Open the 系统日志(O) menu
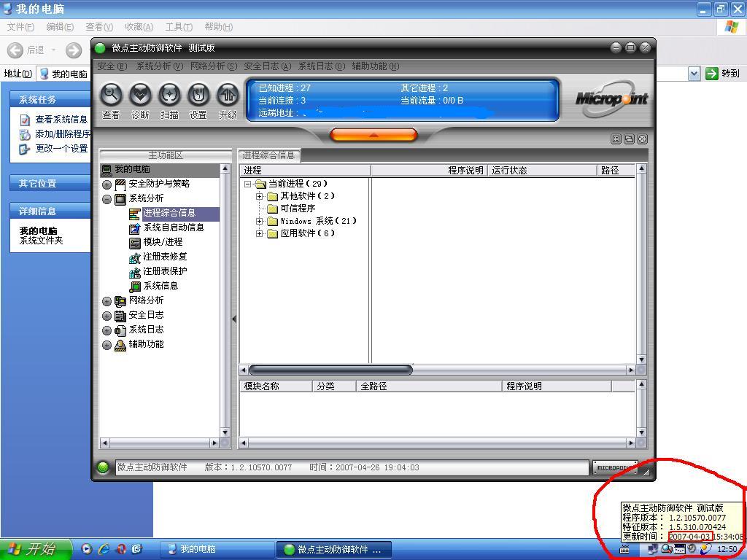747x560 pixels. tap(322, 66)
